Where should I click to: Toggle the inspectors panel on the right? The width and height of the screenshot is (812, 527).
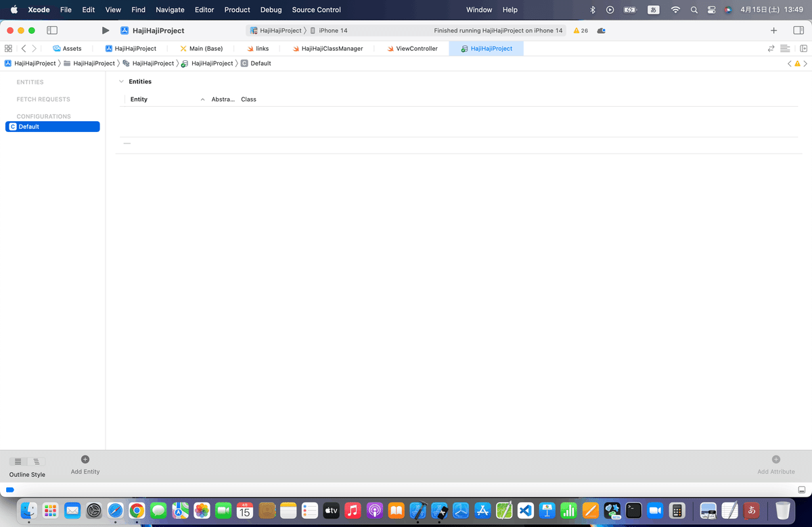pyautogui.click(x=798, y=30)
